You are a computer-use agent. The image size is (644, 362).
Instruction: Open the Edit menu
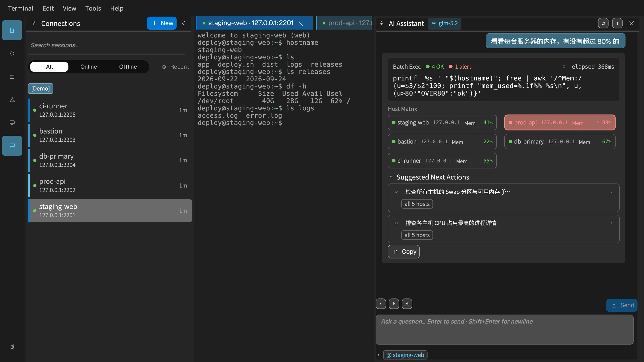(48, 8)
